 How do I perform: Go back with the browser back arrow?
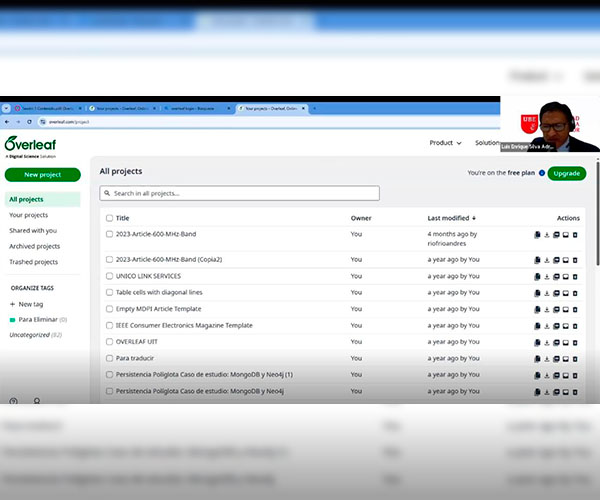coord(7,122)
